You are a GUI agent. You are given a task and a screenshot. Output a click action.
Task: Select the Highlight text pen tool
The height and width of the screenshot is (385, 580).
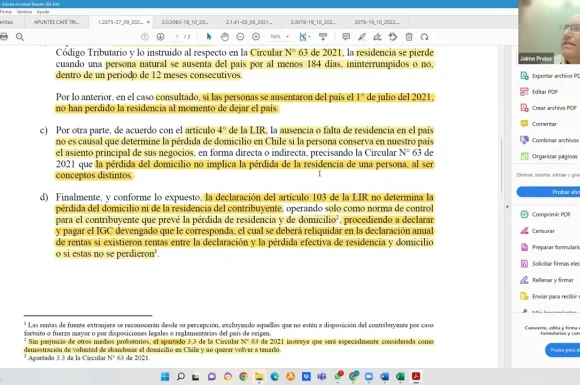click(362, 37)
